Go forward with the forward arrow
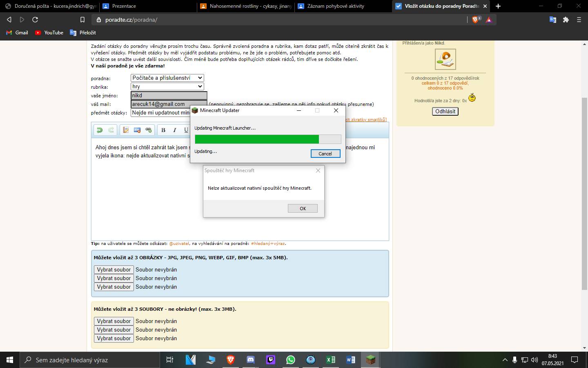 pos(22,20)
